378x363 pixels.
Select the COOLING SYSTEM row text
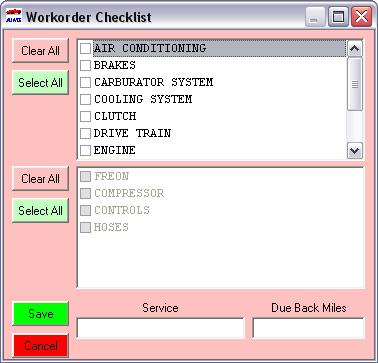pos(143,99)
